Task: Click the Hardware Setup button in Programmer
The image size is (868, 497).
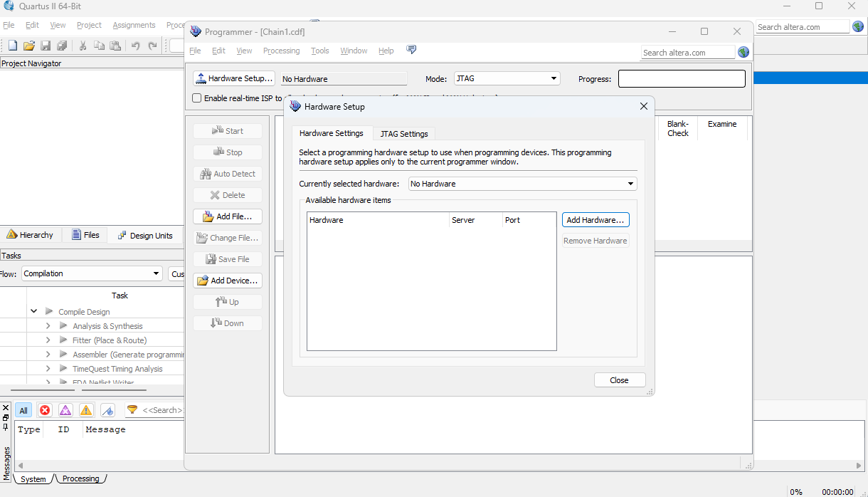Action: (233, 78)
